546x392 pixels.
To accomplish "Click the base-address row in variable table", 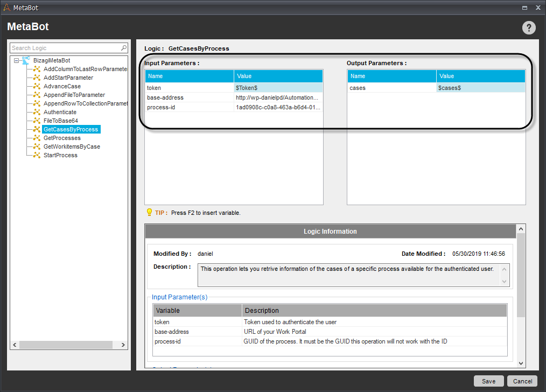I will coord(330,332).
